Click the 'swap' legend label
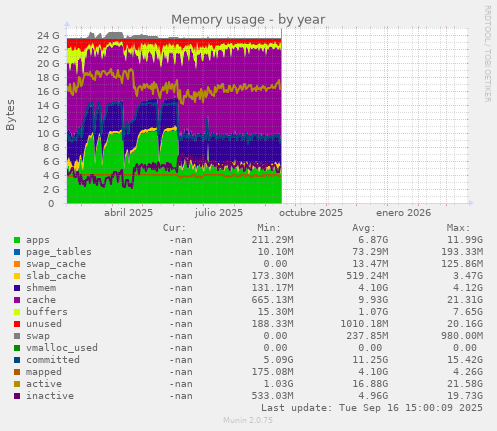This screenshot has width=497, height=431. point(38,336)
